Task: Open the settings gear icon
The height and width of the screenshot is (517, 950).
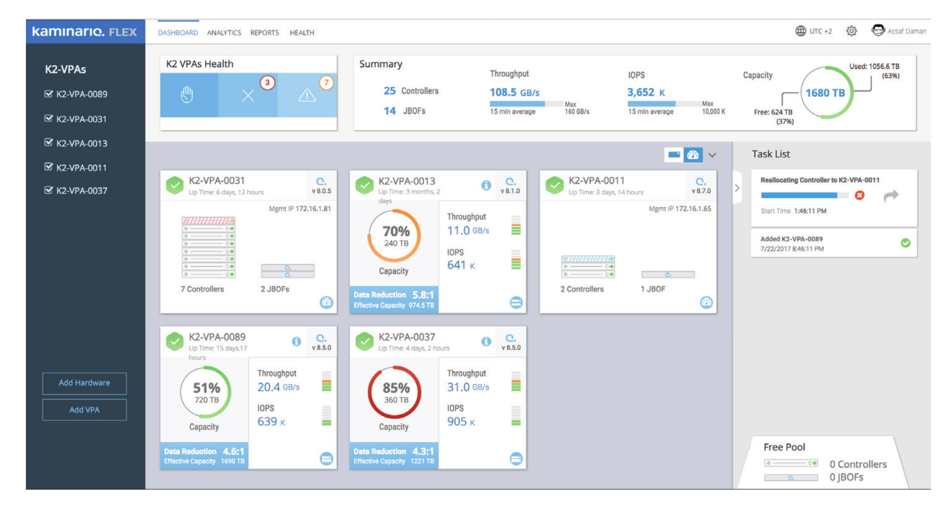Action: click(x=851, y=31)
